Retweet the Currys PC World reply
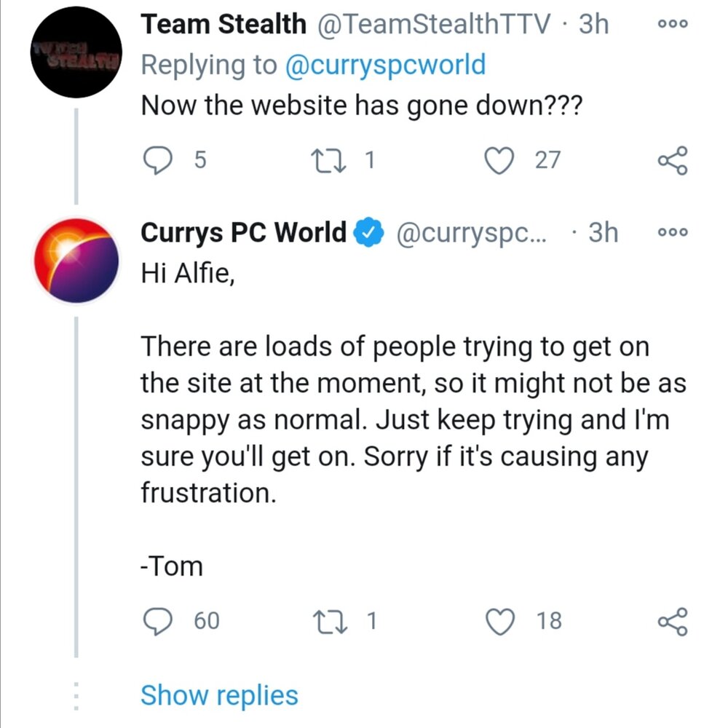 [x=330, y=621]
